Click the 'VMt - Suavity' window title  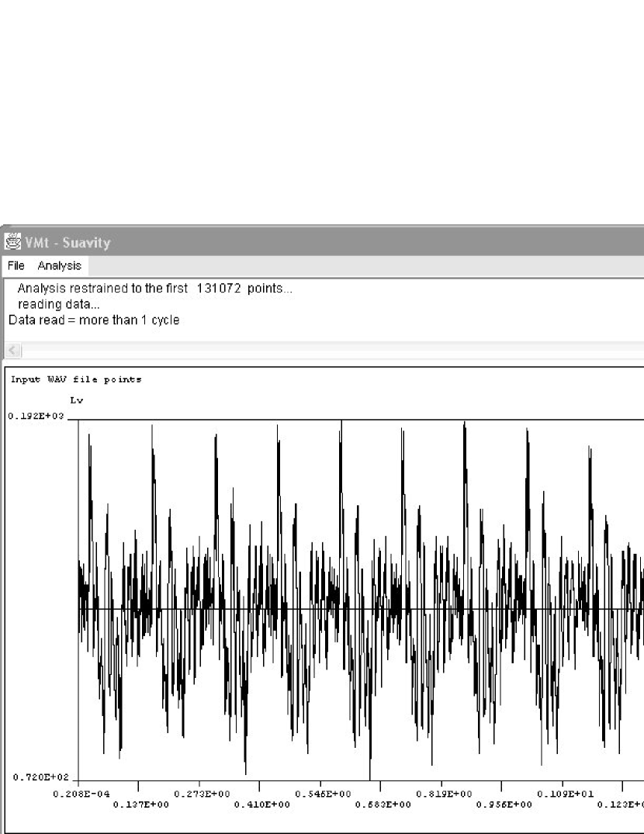coord(68,243)
